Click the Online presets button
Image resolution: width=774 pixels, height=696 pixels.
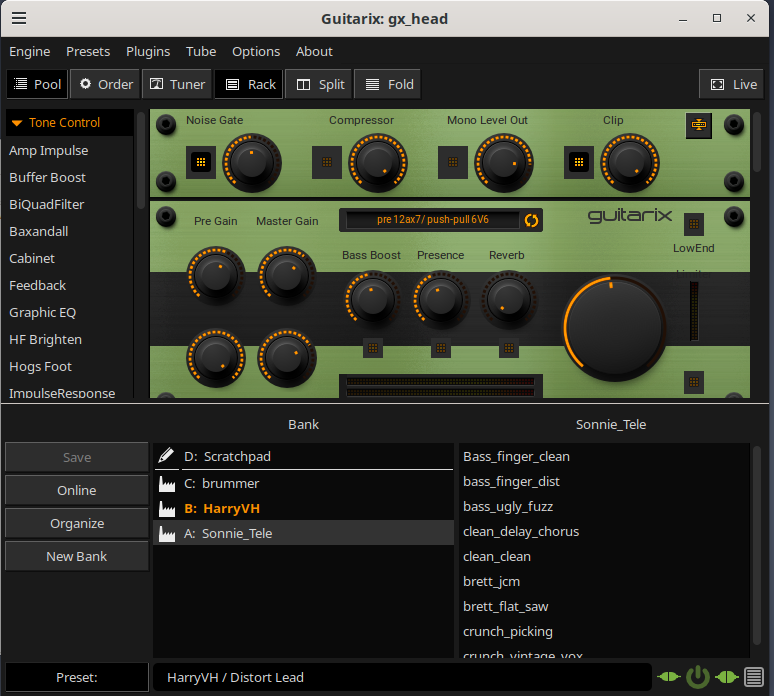point(77,490)
